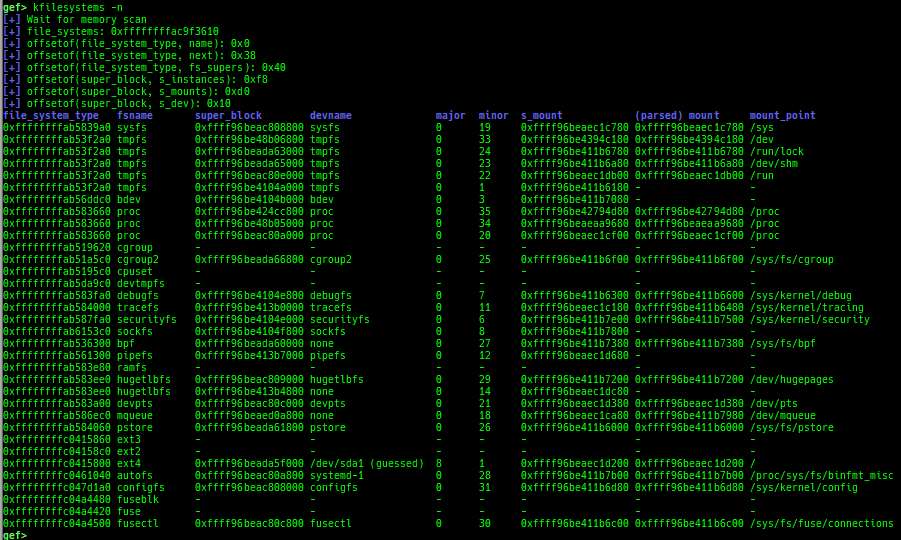The width and height of the screenshot is (901, 540).
Task: Click the 'debugfs' devname entry
Action: tap(330, 295)
